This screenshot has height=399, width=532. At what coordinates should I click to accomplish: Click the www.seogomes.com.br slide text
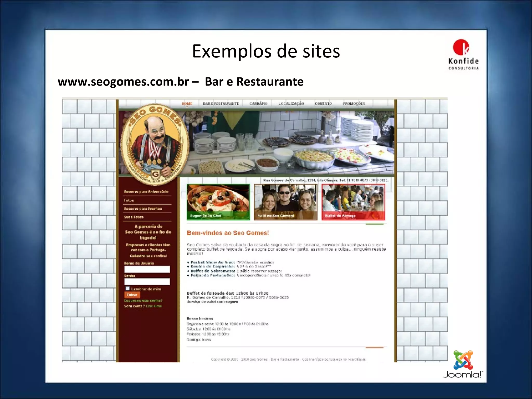tap(123, 82)
